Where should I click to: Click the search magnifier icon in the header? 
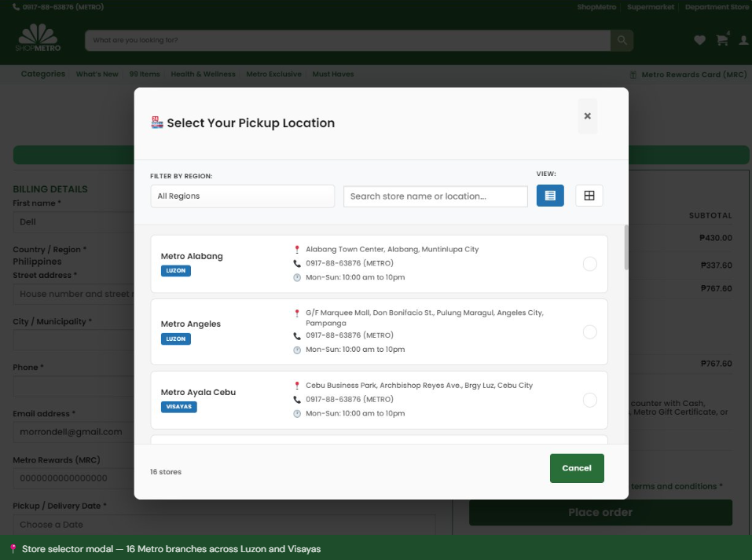622,40
